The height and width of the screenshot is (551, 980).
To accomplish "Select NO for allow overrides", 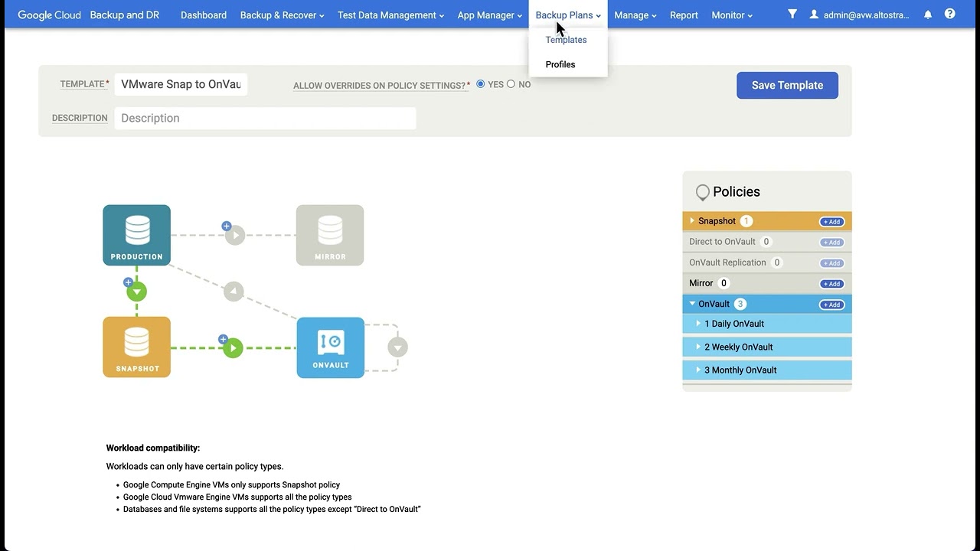I will click(511, 84).
